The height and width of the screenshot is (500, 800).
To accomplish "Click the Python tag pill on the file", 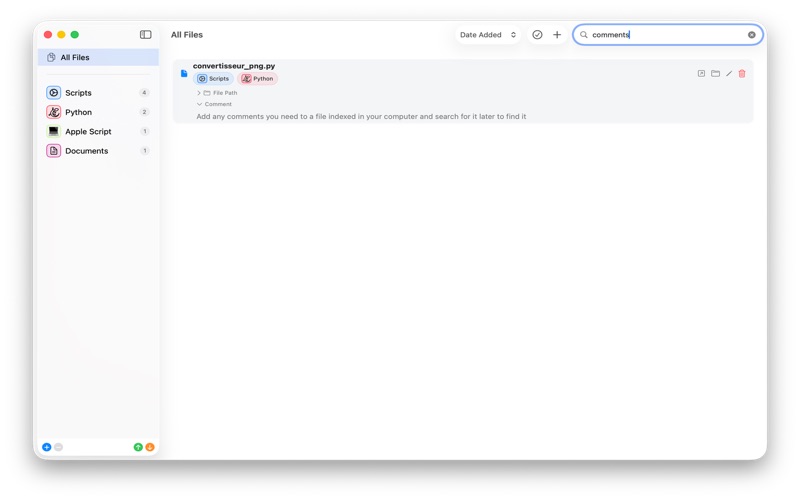I will pos(258,79).
